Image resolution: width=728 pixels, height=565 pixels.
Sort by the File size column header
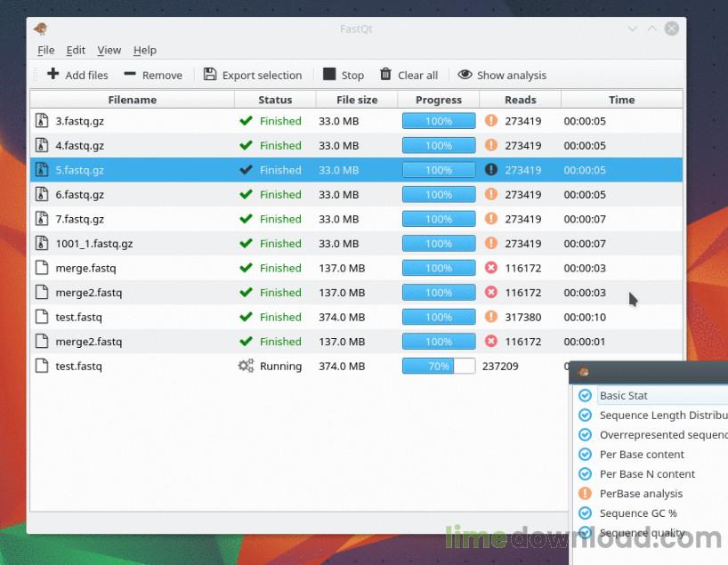pyautogui.click(x=357, y=100)
